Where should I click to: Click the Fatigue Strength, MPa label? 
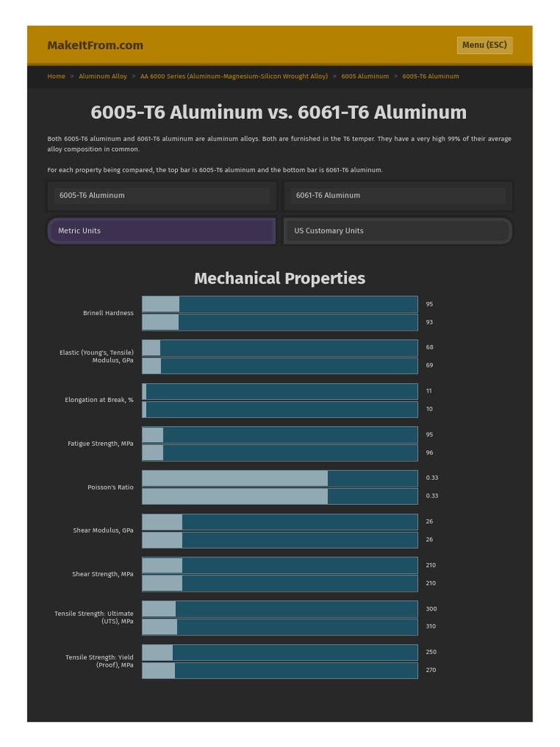click(101, 444)
